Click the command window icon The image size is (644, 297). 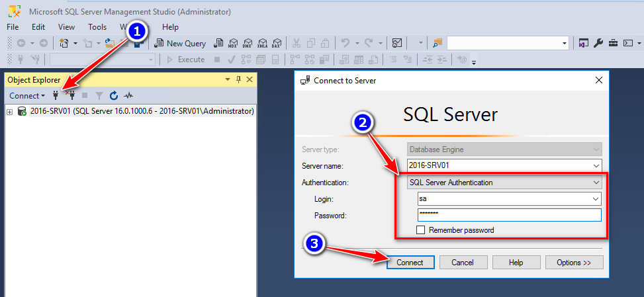[627, 42]
